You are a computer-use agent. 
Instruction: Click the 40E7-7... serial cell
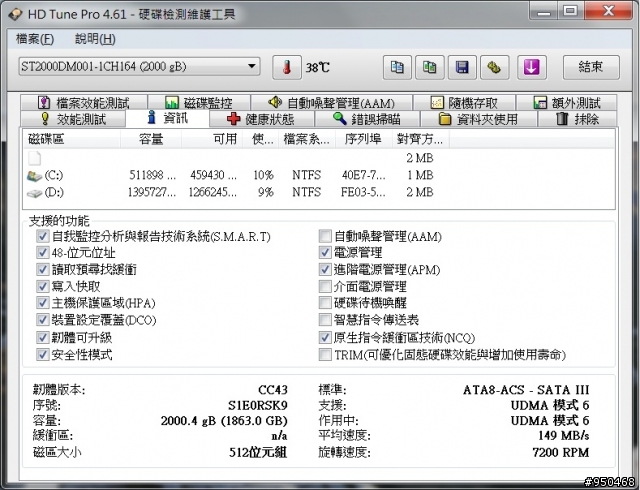(364, 176)
